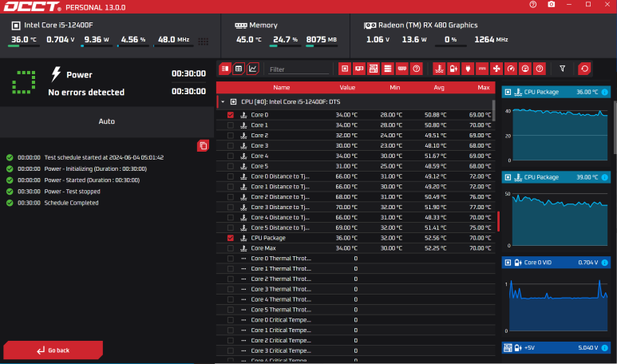The image size is (617, 364).
Task: Click the fan sensor filter icon
Action: tap(496, 69)
